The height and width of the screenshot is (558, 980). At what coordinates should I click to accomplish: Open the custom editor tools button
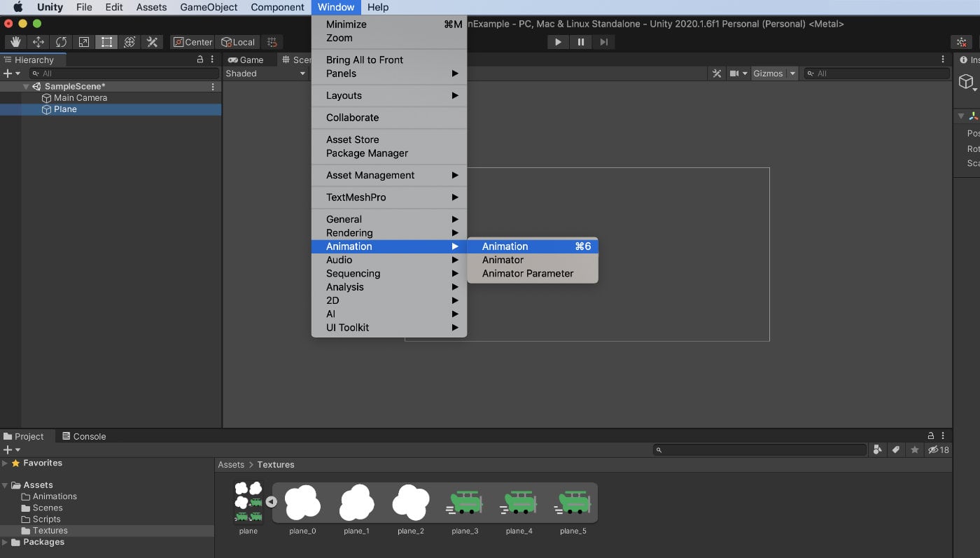pos(152,42)
